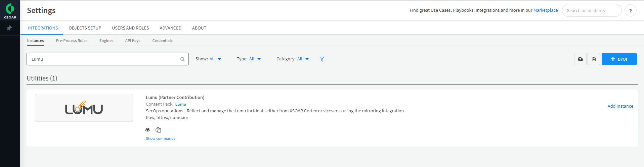The image size is (644, 167).
Task: Switch to the Objects Setup tab
Action: tap(85, 28)
